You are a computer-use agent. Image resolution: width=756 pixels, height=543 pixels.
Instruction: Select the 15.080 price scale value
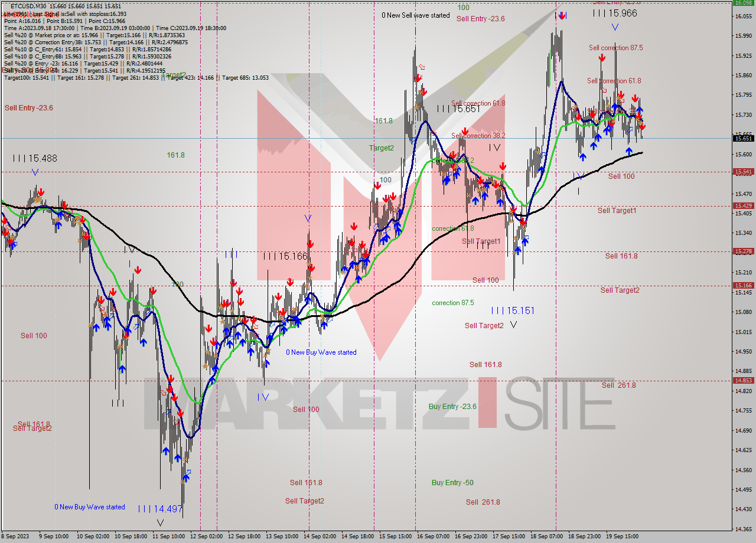point(742,312)
